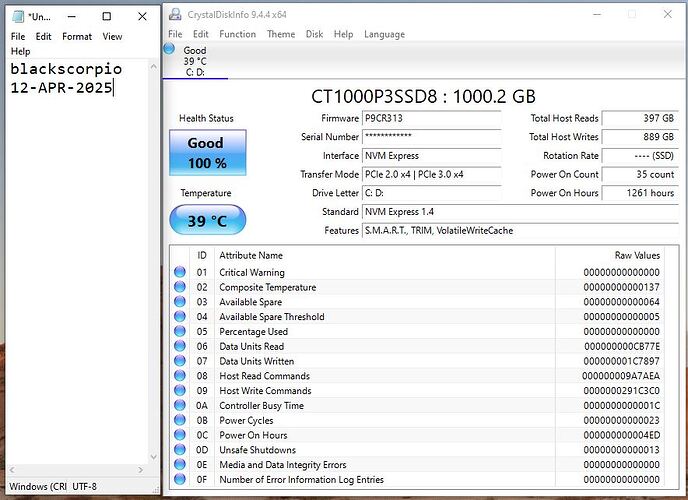
Task: Open Notepad Help menu
Action: [x=21, y=51]
